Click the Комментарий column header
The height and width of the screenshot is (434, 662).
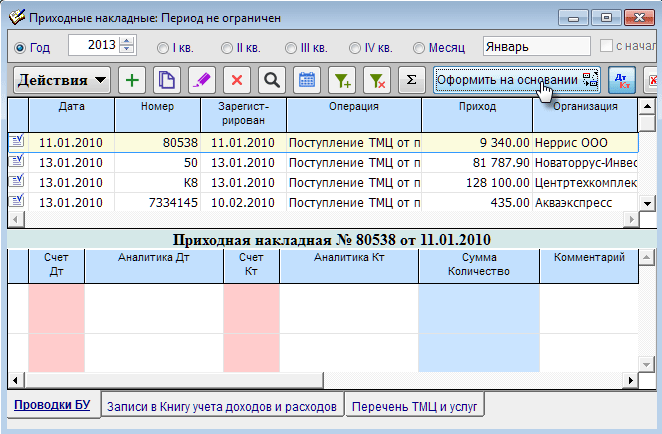coord(589,265)
